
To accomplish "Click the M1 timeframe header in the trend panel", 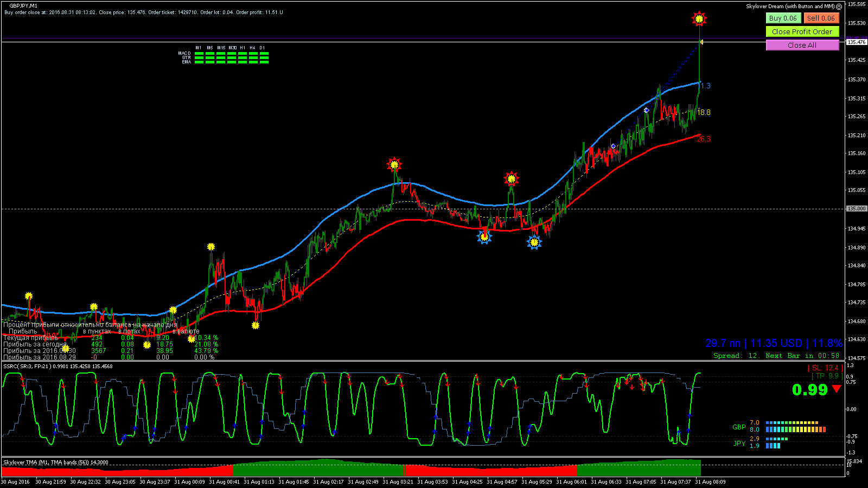I will tap(199, 48).
